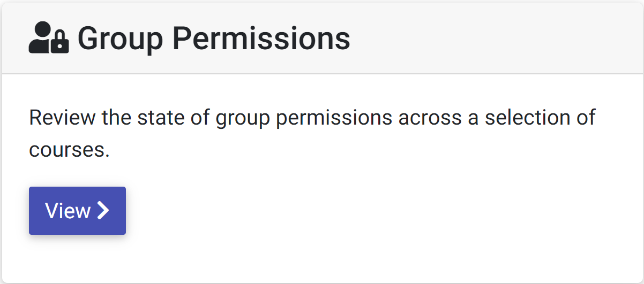The height and width of the screenshot is (284, 644).
Task: Click the chevron arrow inside the View button
Action: point(103,211)
